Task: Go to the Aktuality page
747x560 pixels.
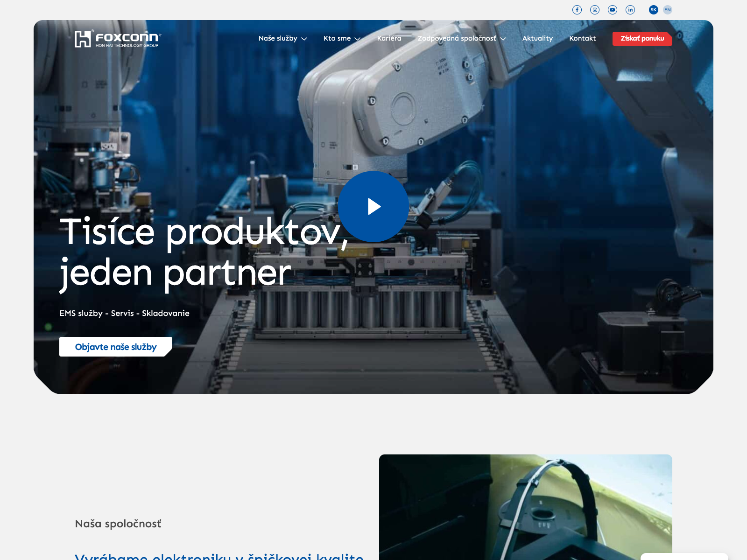Action: 537,38
